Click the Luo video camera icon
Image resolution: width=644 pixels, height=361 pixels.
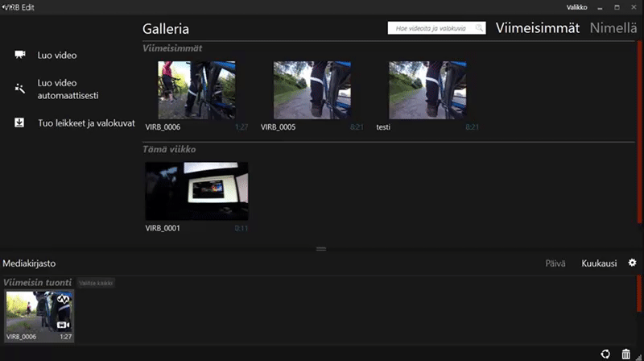(x=19, y=54)
